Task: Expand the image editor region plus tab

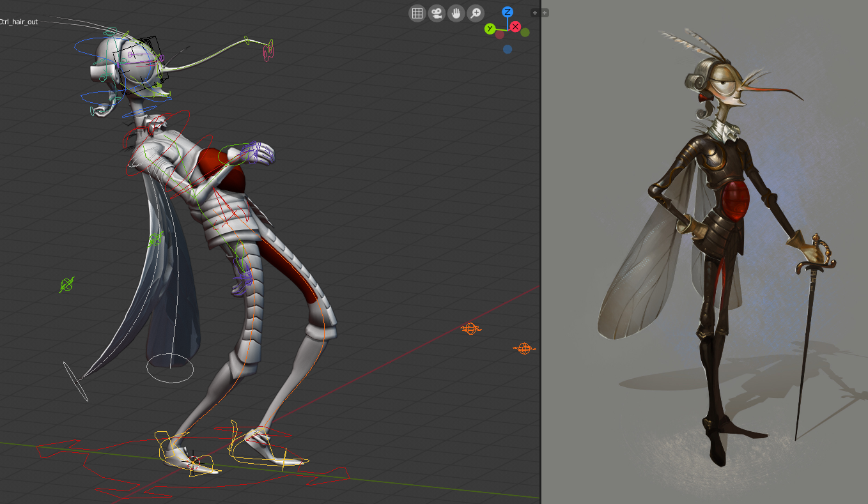Action: (x=545, y=12)
